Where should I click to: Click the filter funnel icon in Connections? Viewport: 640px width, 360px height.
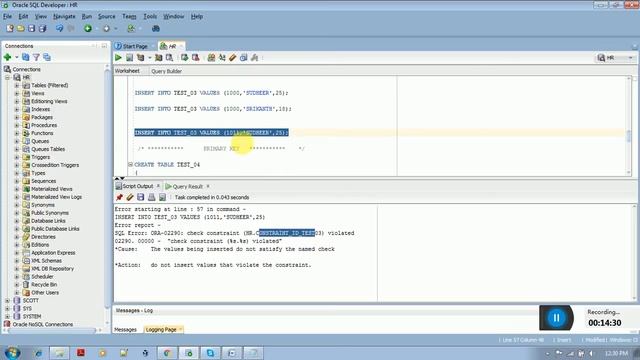click(36, 57)
